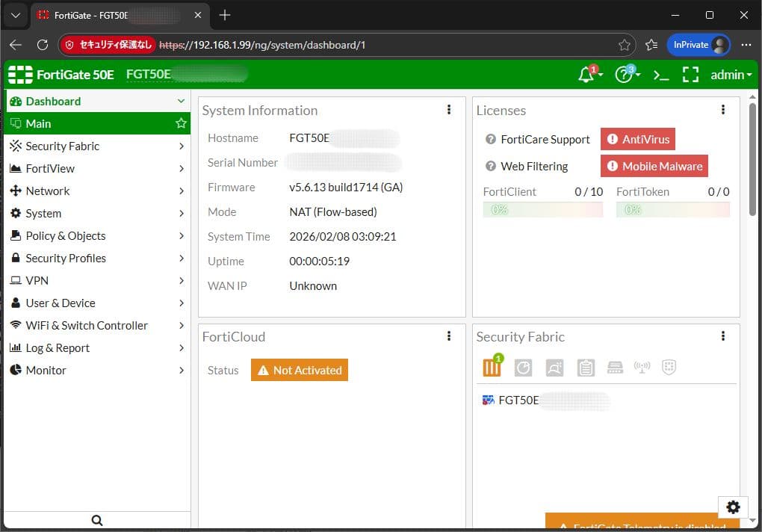Favorite this page in browser address bar

(625, 45)
